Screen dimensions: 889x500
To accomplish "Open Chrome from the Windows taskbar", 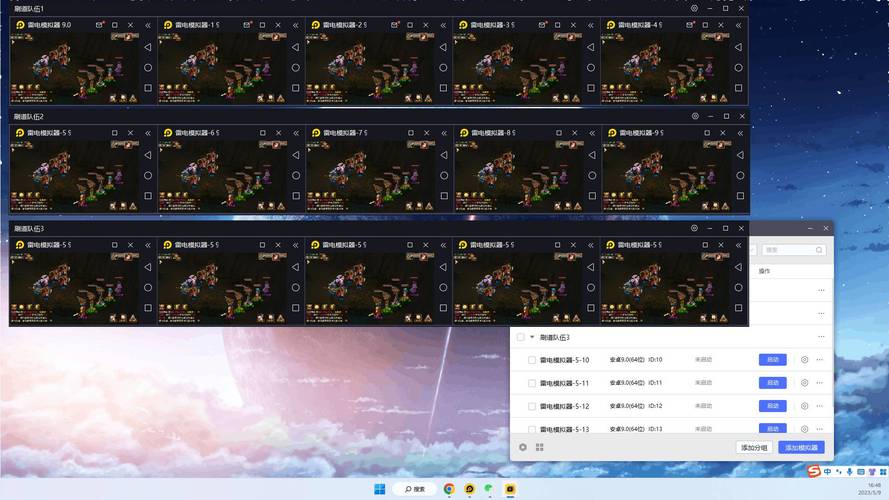I will click(449, 489).
